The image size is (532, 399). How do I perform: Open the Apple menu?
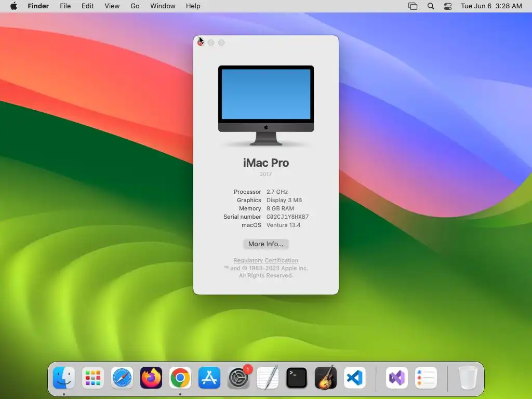click(14, 6)
